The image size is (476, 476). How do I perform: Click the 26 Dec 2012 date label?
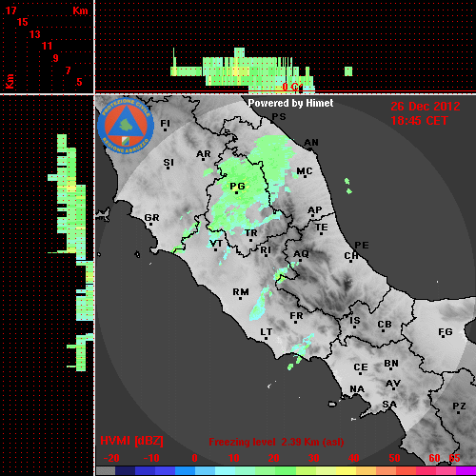tap(426, 107)
